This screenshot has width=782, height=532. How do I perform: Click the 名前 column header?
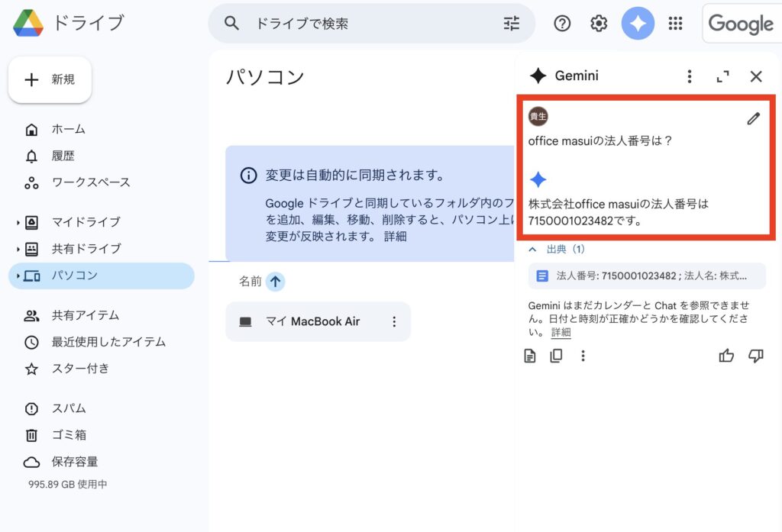[x=250, y=282]
